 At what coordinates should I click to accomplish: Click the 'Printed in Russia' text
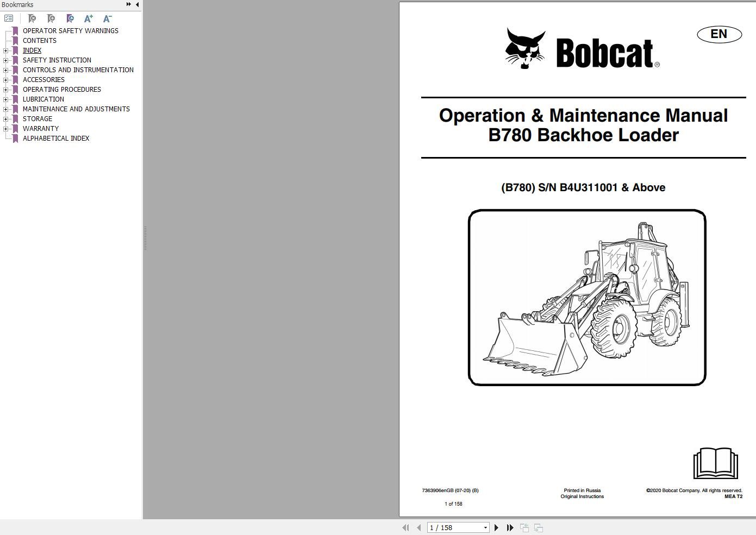[x=582, y=490]
